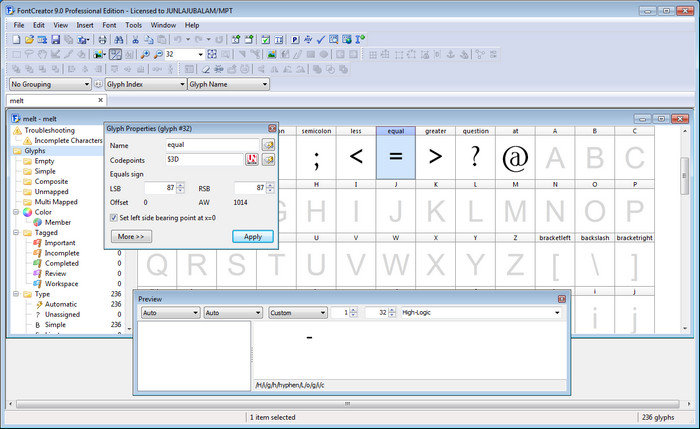This screenshot has width=700, height=429.
Task: Open the Tools menu
Action: 133,24
